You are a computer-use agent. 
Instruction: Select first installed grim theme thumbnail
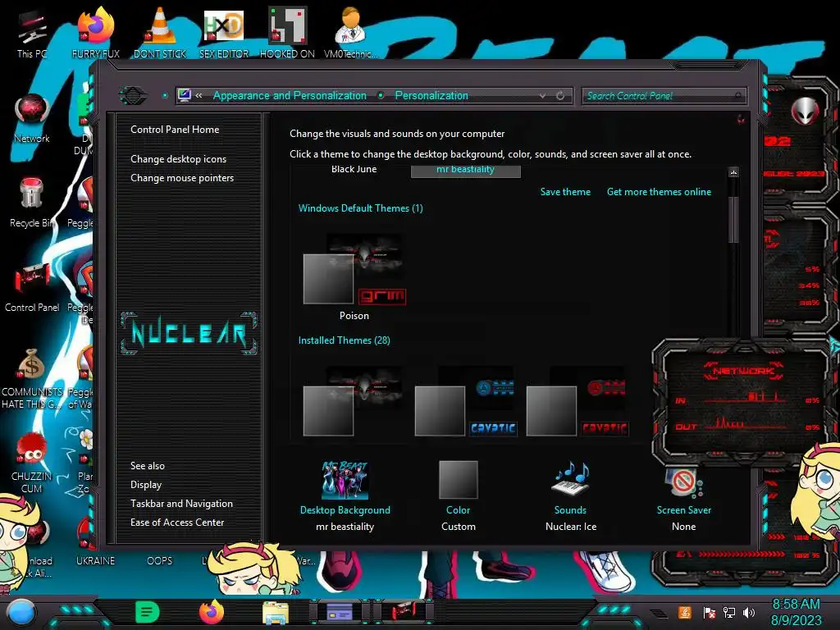pyautogui.click(x=354, y=400)
